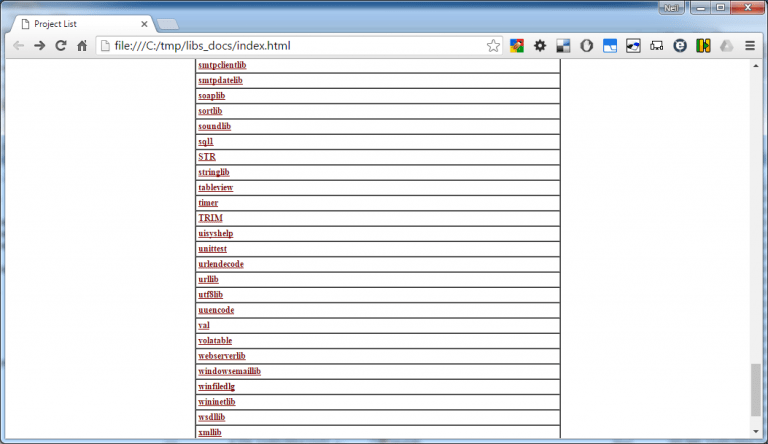768x444 pixels.
Task: Open the tableview link
Action: 216,187
